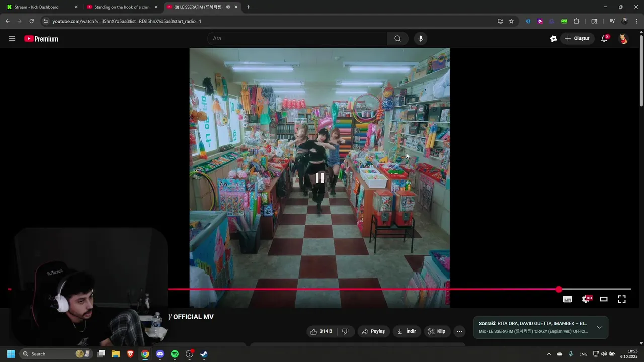Seek to the unplayed grey progress segment

[x=597, y=289]
